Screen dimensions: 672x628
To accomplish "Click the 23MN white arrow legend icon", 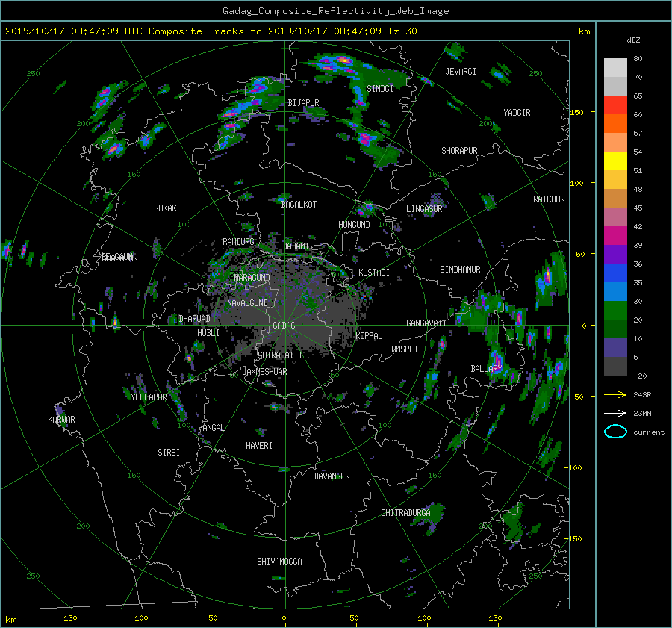I will 615,413.
